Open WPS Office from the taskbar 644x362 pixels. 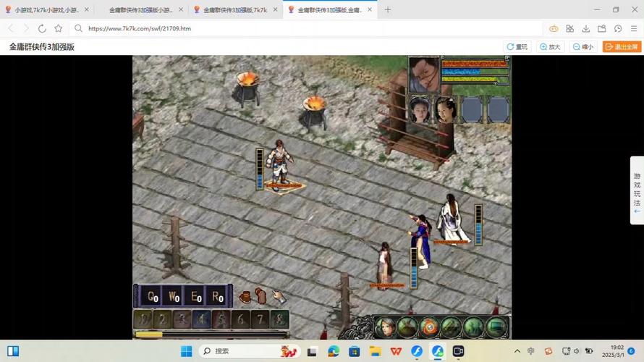tap(396, 351)
